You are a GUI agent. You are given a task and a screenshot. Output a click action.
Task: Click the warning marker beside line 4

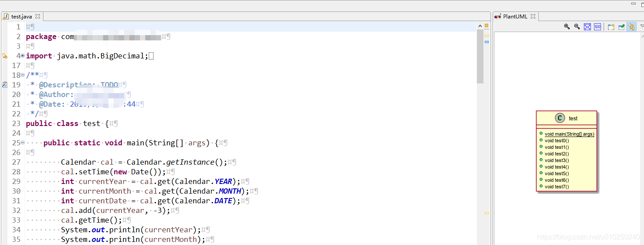(x=4, y=56)
